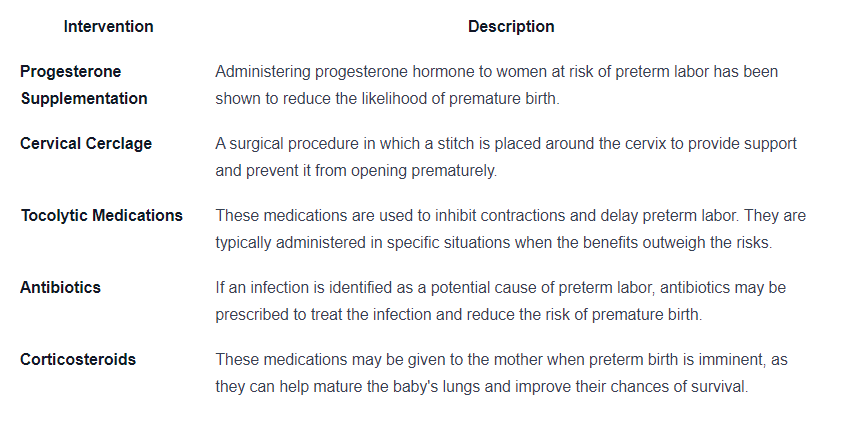Click the Intervention column header
The image size is (862, 432).
pyautogui.click(x=108, y=26)
